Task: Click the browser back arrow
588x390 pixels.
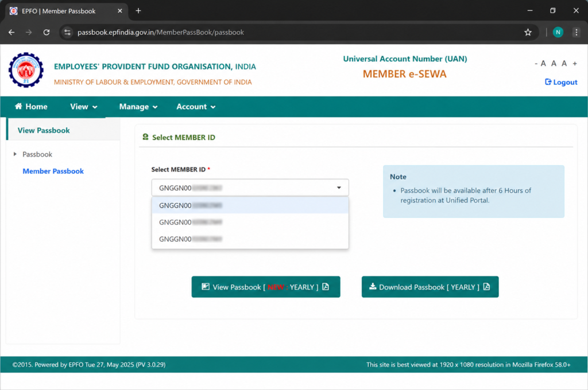Action: coord(11,32)
